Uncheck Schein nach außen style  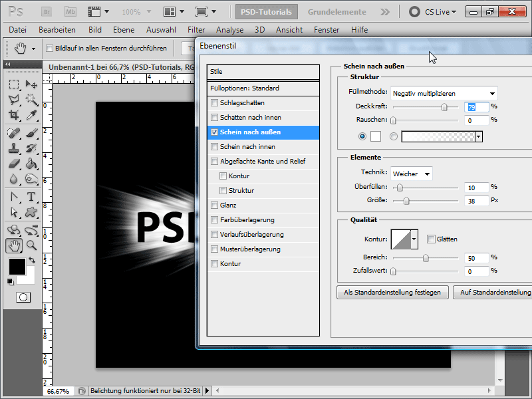(214, 132)
